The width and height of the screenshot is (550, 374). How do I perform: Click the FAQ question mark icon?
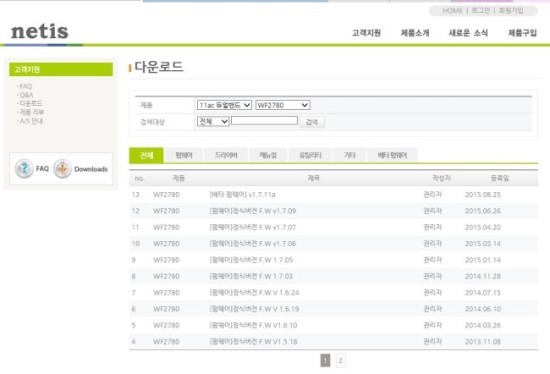pyautogui.click(x=24, y=169)
